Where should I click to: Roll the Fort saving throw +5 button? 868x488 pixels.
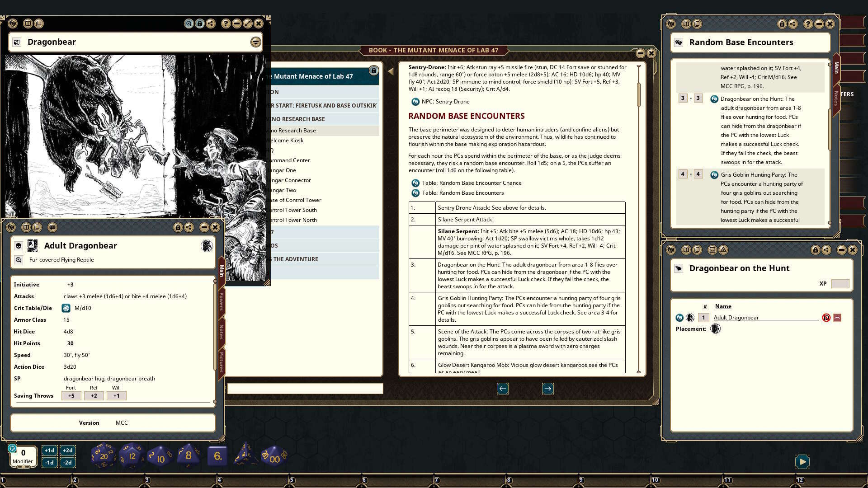tap(71, 396)
